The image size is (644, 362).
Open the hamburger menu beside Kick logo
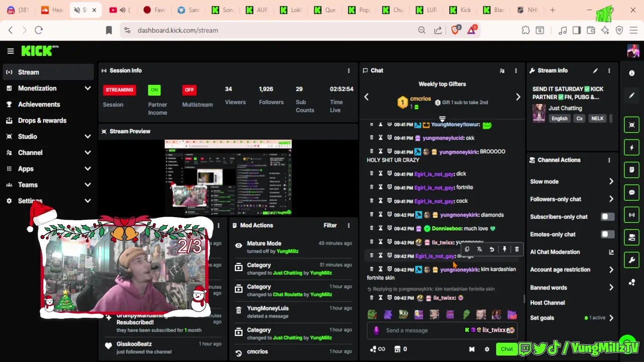pos(10,51)
